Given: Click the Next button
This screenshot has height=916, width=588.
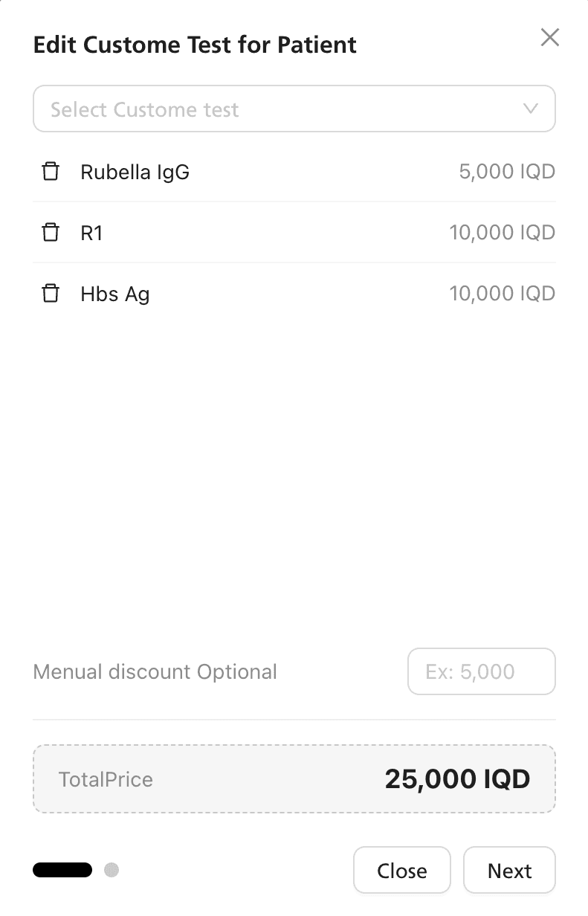Looking at the screenshot, I should pos(509,870).
